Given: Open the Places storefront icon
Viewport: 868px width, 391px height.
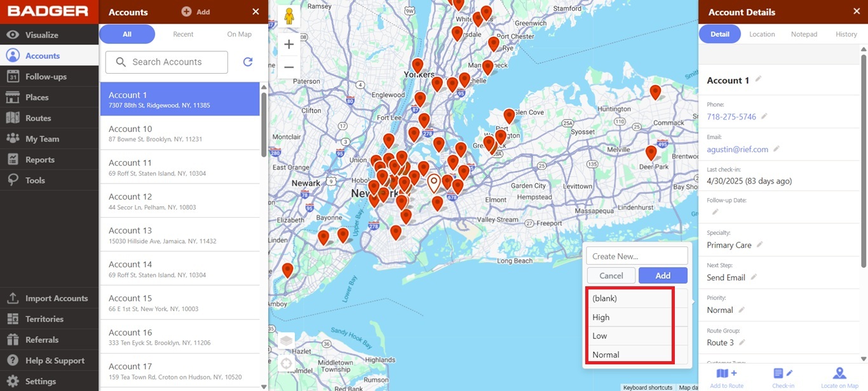Looking at the screenshot, I should pyautogui.click(x=13, y=97).
